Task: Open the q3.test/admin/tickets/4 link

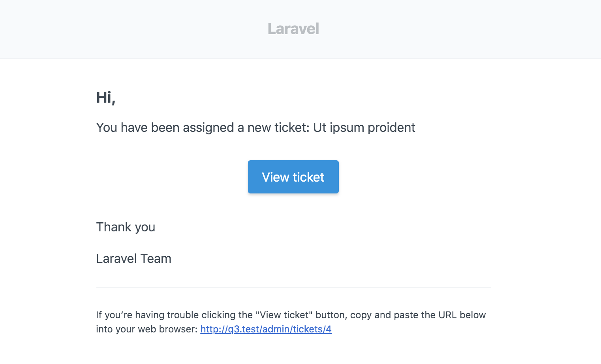Action: tap(266, 329)
